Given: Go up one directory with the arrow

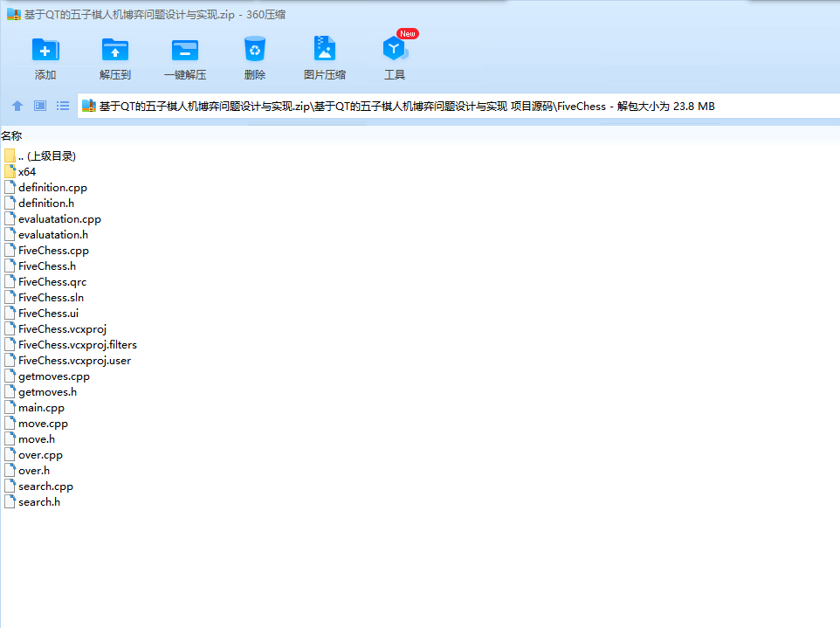Looking at the screenshot, I should click(x=17, y=106).
